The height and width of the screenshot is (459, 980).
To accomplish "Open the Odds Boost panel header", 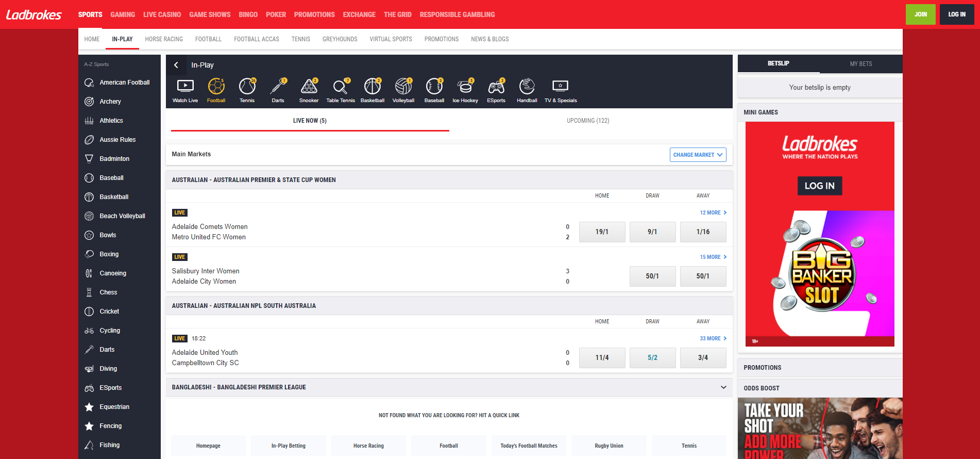I will coord(820,388).
